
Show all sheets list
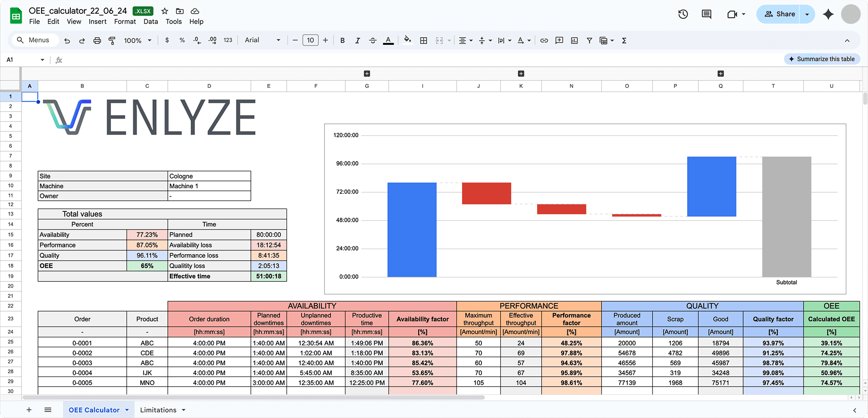[x=48, y=410]
